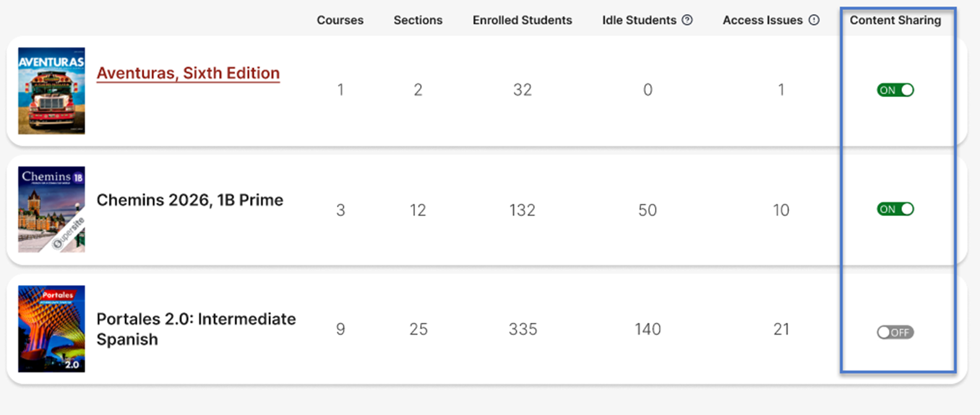Click the Sections column header
Viewport: 980px width, 415px height.
coord(418,20)
